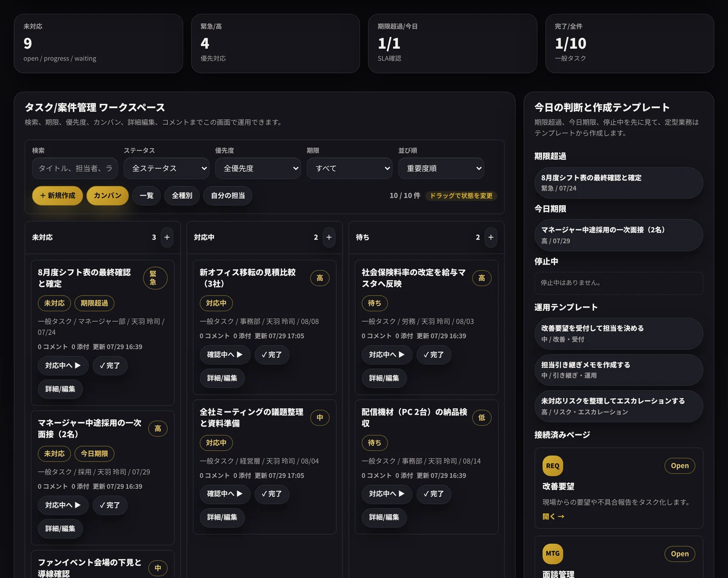Use 改善要望を受付して担当を決める template

(x=619, y=334)
